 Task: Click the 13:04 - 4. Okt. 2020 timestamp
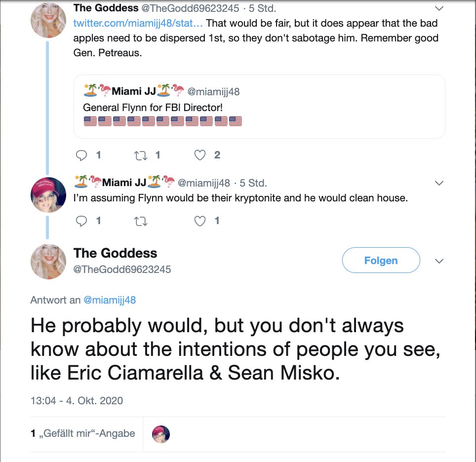click(77, 400)
